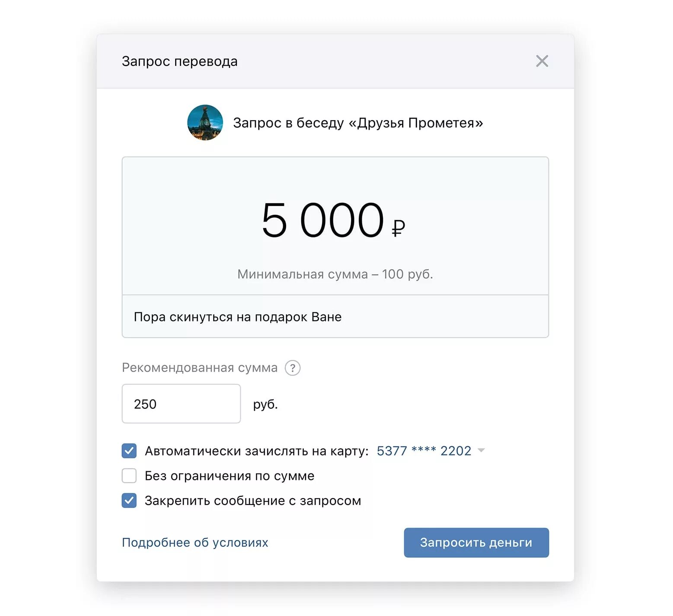Click the руб. label beside amount field

pos(265,404)
